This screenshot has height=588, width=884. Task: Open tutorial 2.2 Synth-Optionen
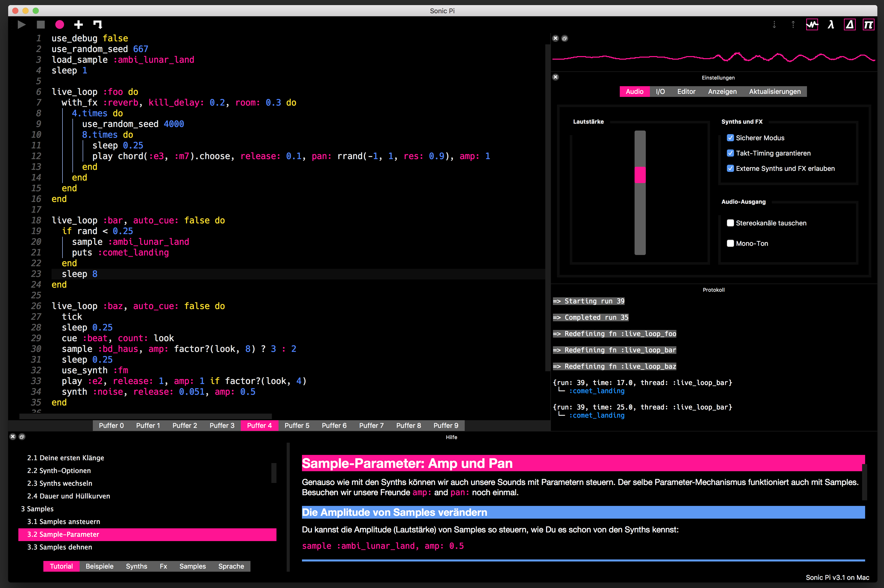(x=147, y=470)
